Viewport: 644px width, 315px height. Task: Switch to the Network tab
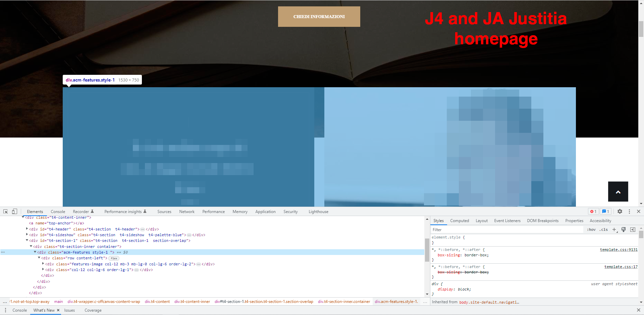(187, 212)
